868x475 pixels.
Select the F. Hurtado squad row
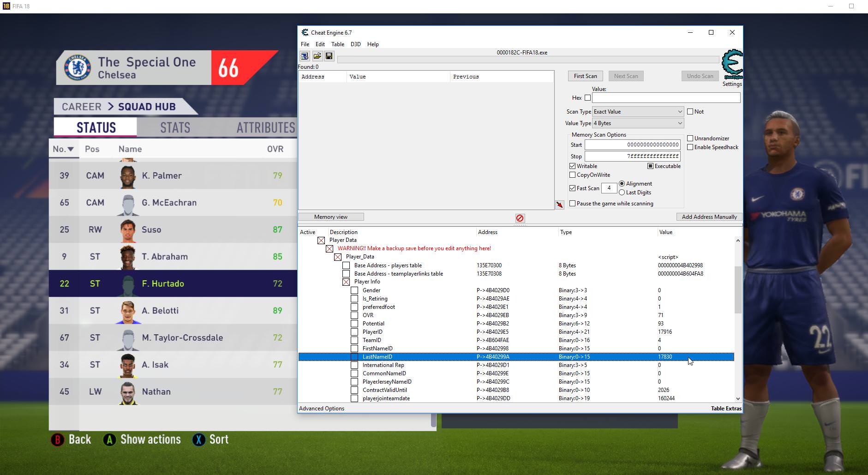(x=173, y=283)
